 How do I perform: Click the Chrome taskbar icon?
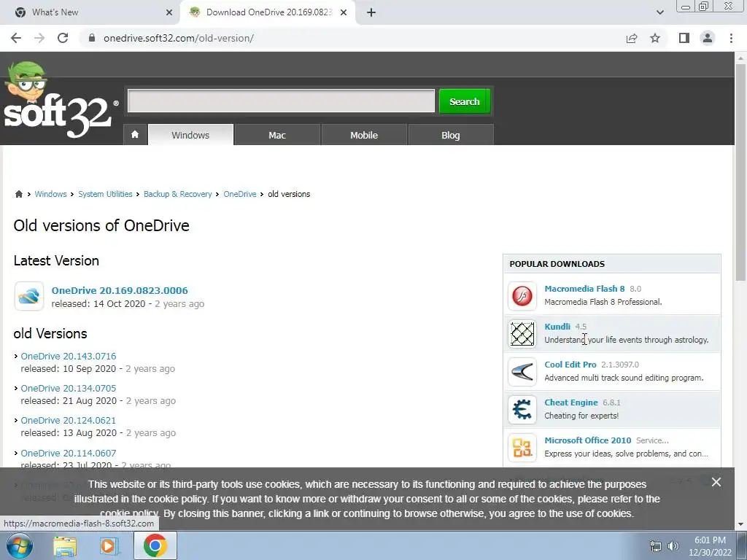click(x=155, y=545)
